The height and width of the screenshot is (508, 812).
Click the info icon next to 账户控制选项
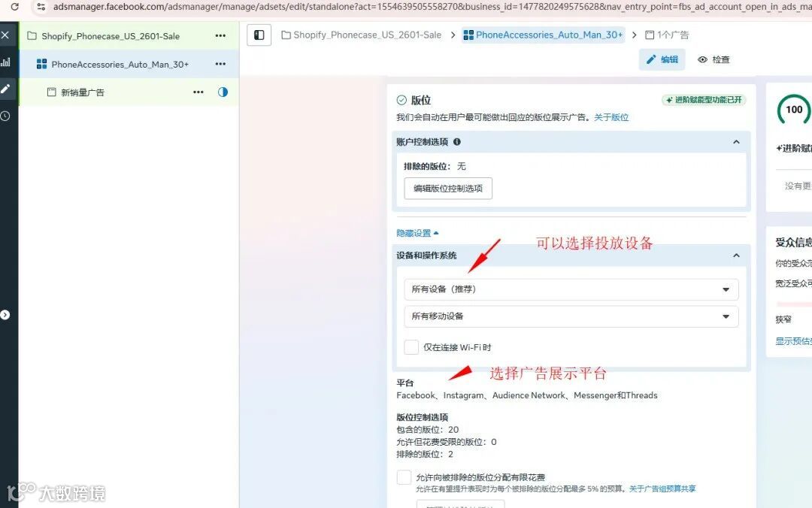pos(457,141)
